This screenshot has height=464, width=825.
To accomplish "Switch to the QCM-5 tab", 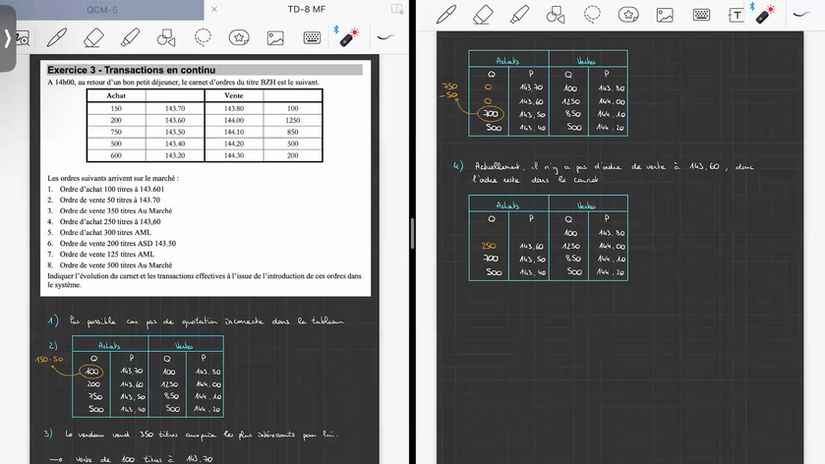I will (x=102, y=9).
